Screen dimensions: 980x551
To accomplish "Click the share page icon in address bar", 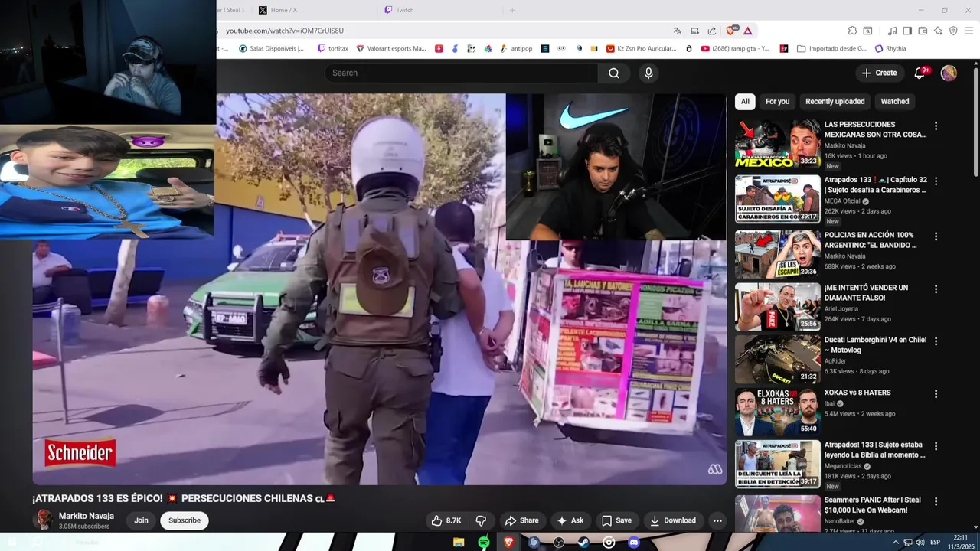I will (x=712, y=31).
